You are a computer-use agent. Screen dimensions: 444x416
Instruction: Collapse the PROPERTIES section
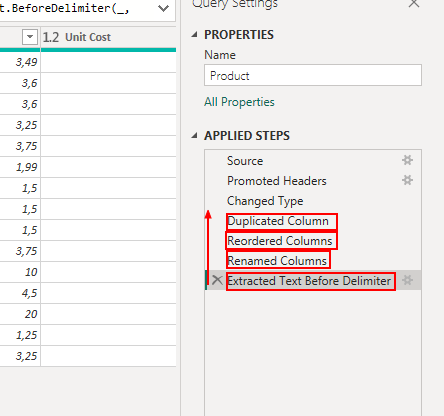(195, 35)
